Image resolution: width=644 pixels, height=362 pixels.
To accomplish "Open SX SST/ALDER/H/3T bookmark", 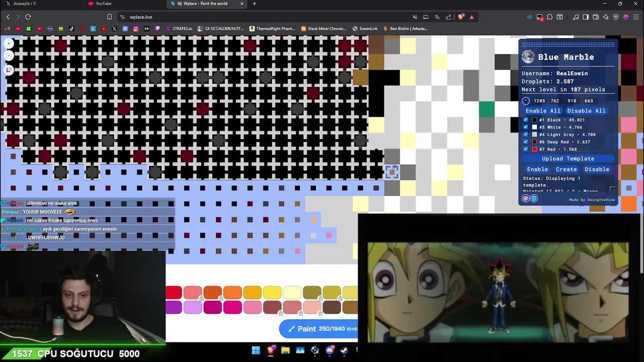I will coord(221,29).
